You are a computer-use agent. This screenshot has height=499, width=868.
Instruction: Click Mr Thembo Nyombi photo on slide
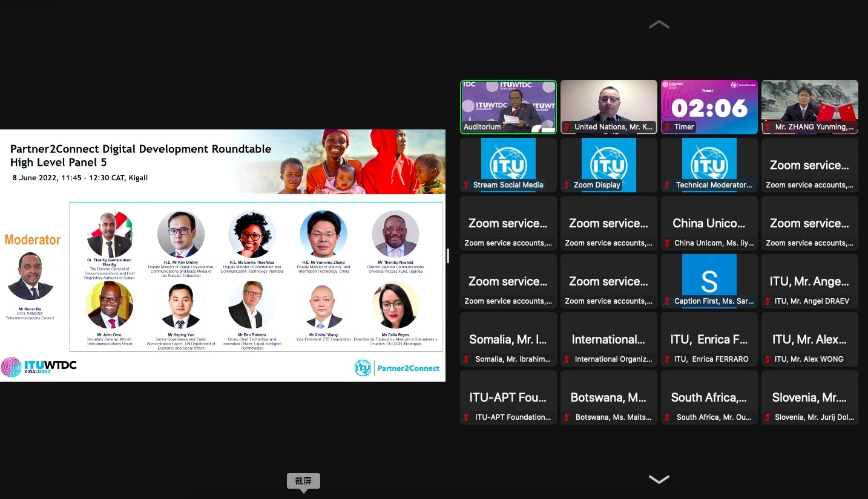[x=395, y=234]
